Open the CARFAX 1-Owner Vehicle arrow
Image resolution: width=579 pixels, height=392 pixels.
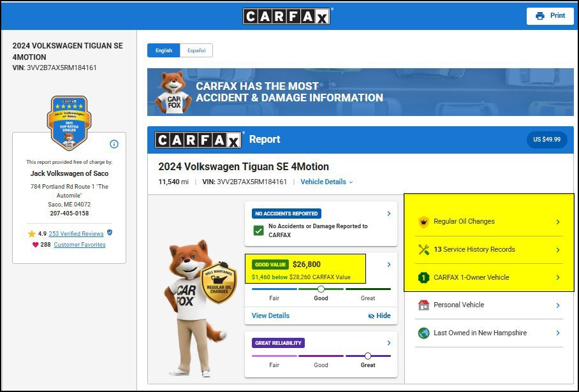click(x=558, y=277)
